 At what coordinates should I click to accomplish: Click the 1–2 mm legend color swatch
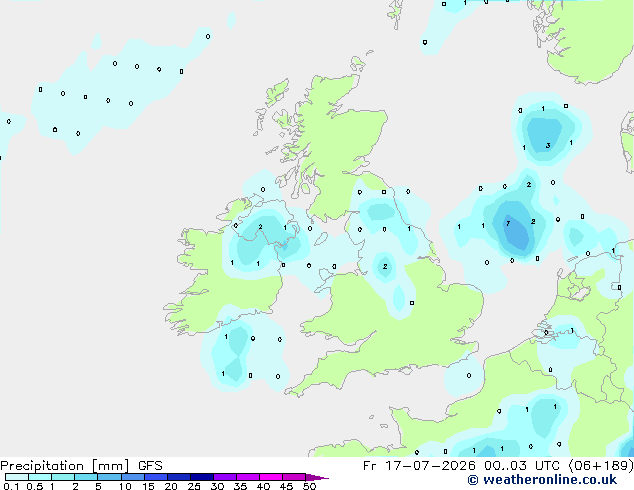tap(63, 477)
